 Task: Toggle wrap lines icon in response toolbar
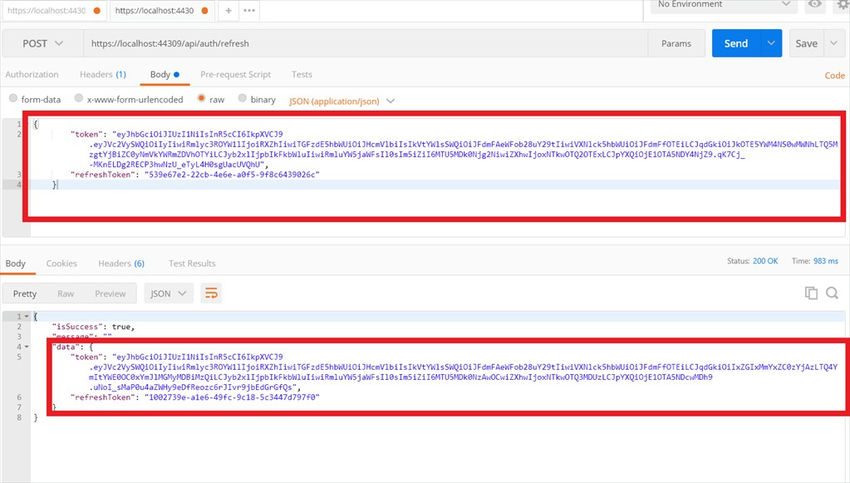[211, 293]
